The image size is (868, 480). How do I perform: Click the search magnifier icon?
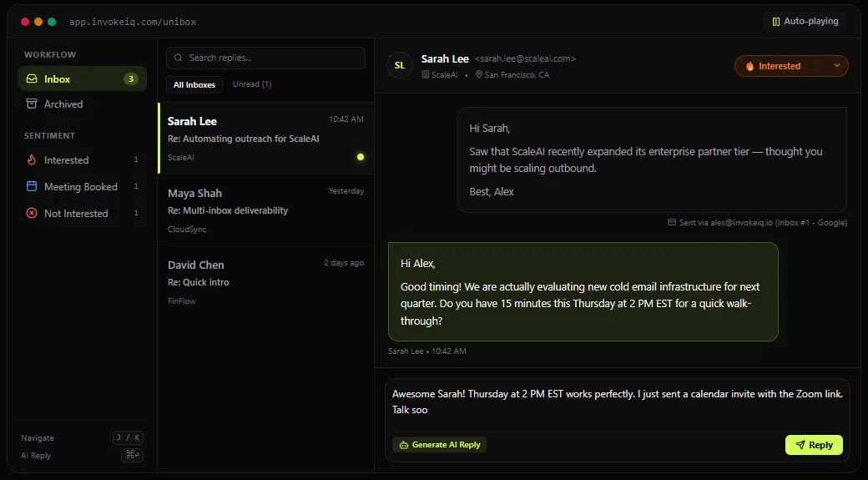click(179, 58)
